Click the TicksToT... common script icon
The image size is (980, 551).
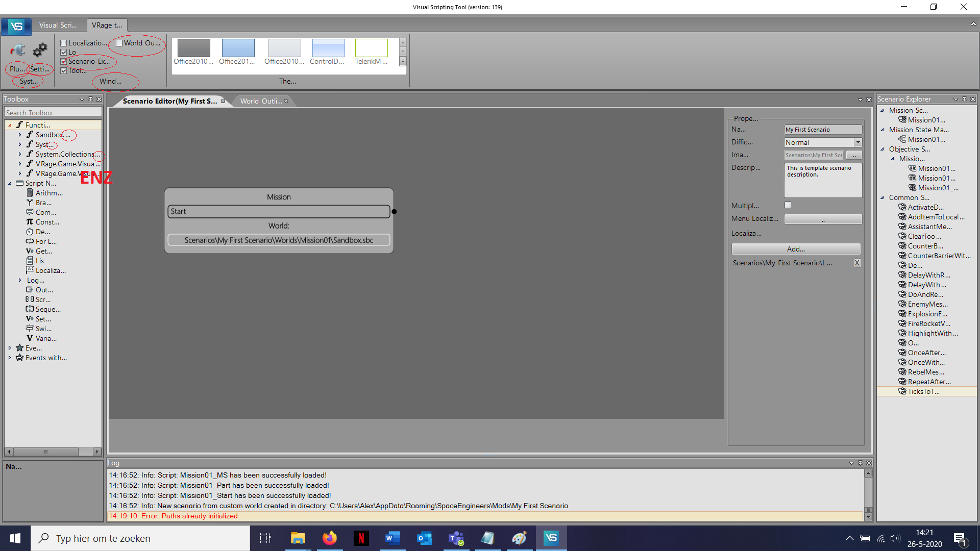[902, 391]
